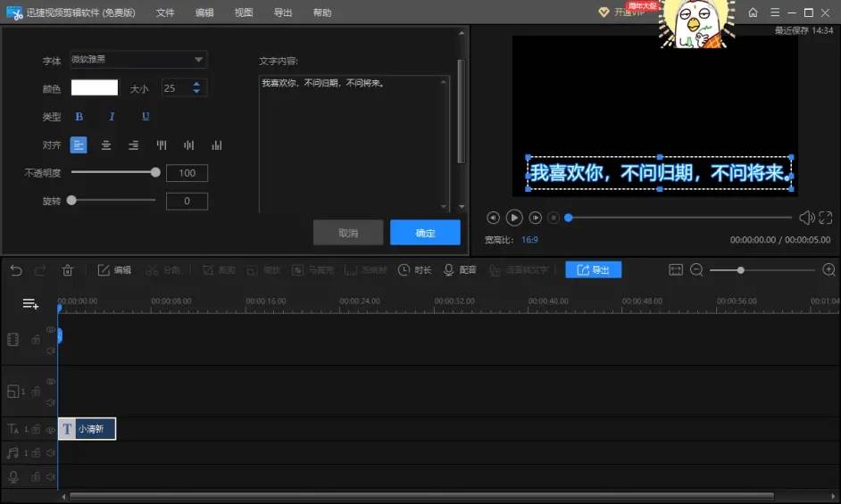Screen dimensions: 841x504
Task: Toggle italic text style
Action: pyautogui.click(x=112, y=117)
